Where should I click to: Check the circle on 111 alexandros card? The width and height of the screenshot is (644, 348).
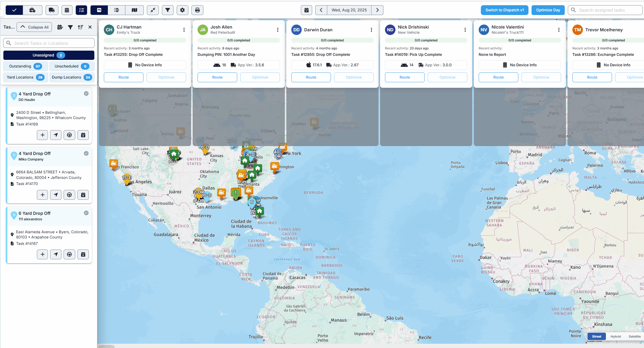[x=86, y=213]
